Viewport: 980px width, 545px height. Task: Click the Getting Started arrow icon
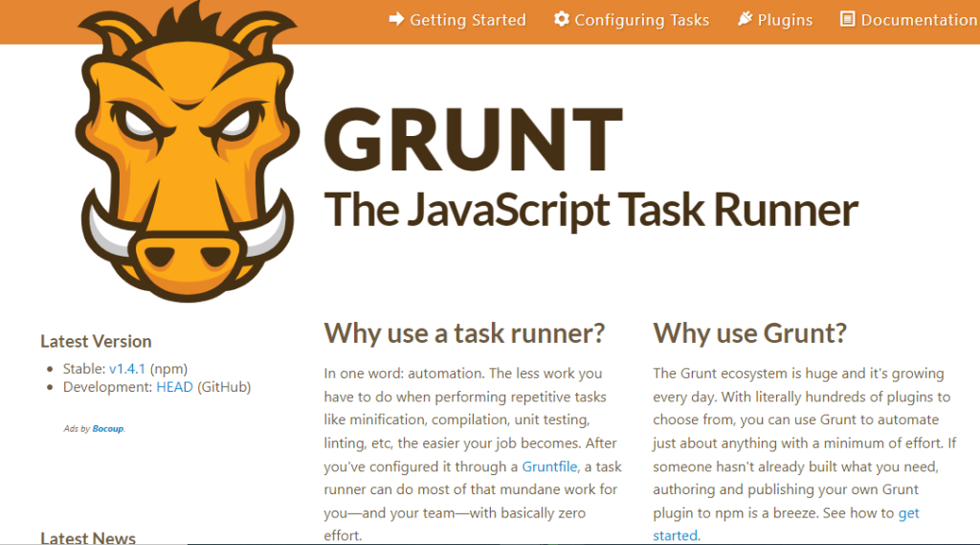tap(396, 19)
